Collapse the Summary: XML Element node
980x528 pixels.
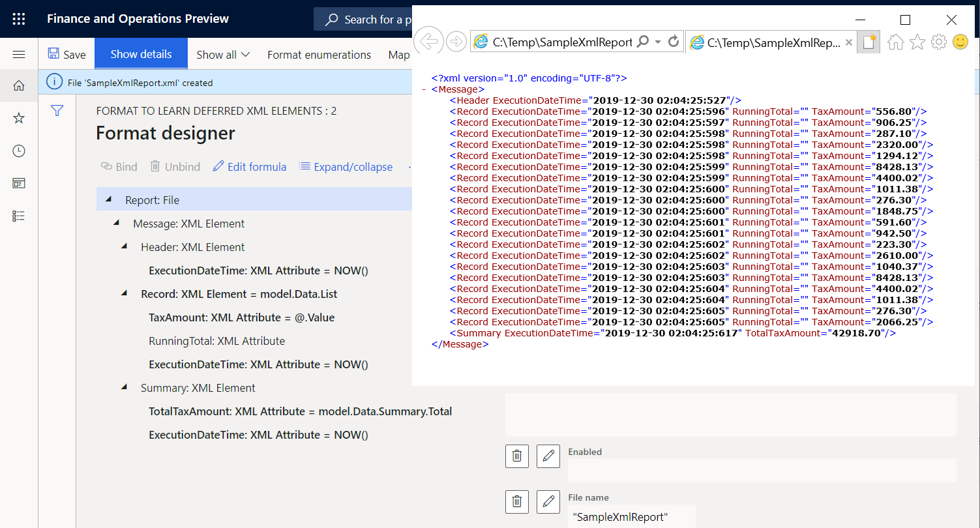pos(124,387)
